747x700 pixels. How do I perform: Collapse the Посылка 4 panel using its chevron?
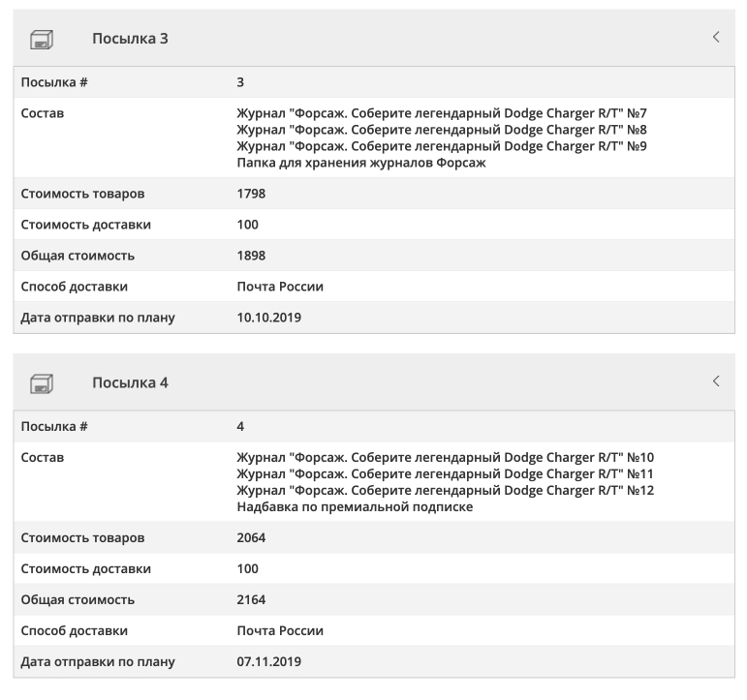pos(716,381)
